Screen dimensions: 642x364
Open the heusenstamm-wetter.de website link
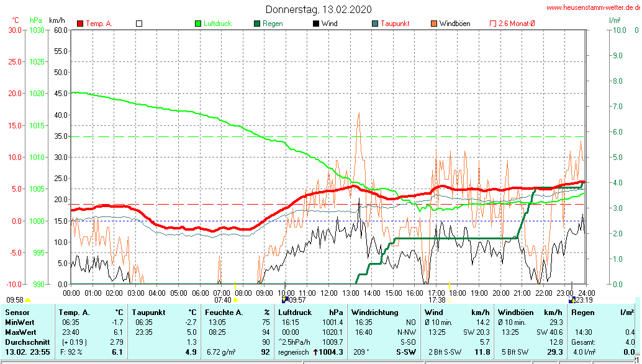[593, 8]
